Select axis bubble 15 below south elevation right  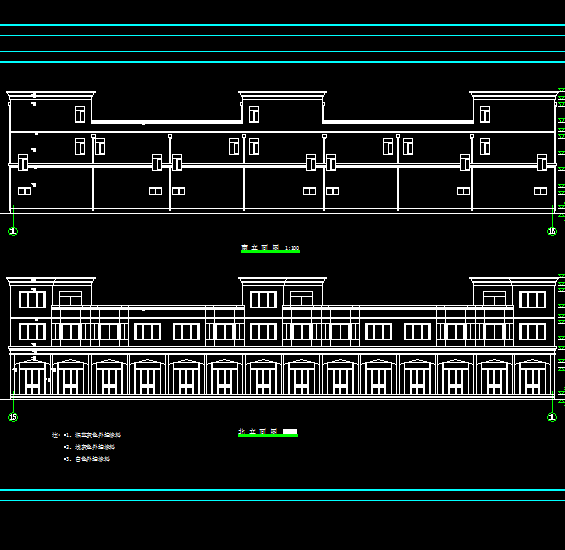[x=552, y=231]
